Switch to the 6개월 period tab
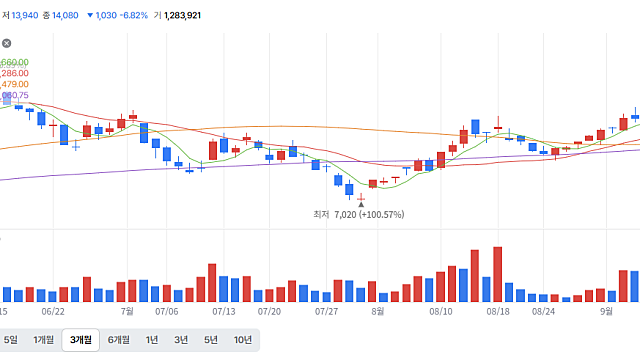The width and height of the screenshot is (640, 360). (119, 340)
